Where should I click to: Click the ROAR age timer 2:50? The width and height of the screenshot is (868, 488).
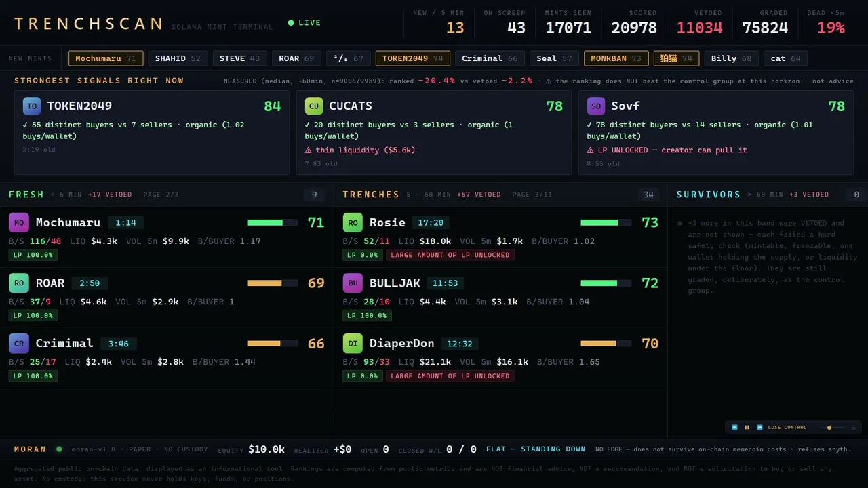(x=90, y=283)
